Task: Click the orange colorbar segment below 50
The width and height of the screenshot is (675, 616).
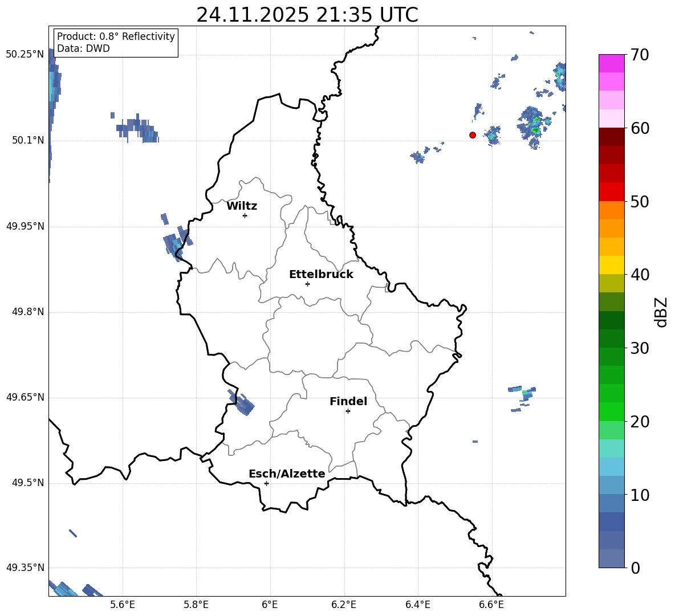Action: tap(611, 210)
